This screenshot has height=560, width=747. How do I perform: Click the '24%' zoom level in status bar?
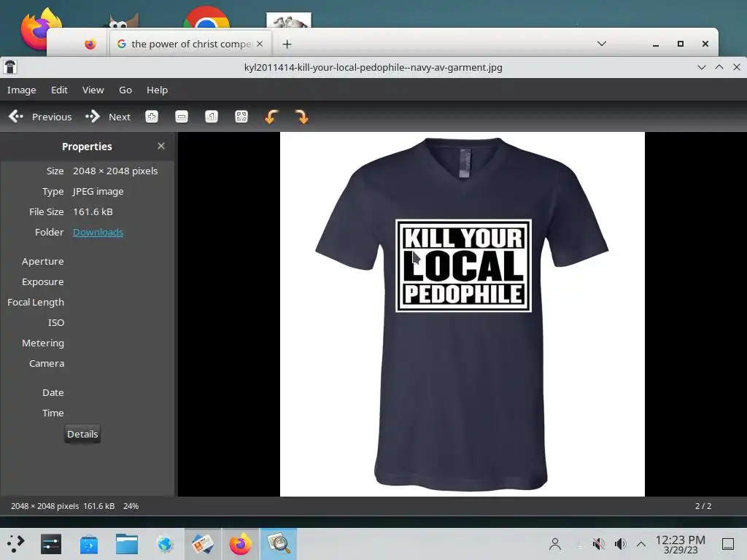point(131,506)
